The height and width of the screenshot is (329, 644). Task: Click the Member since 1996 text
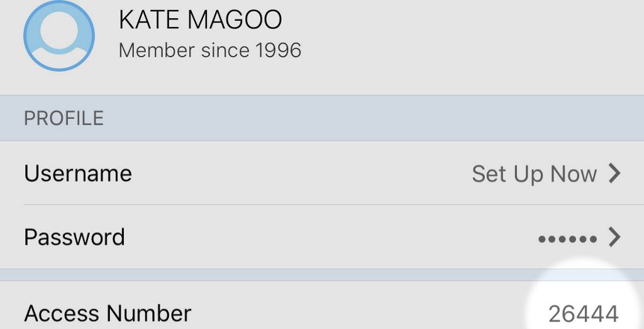click(210, 50)
